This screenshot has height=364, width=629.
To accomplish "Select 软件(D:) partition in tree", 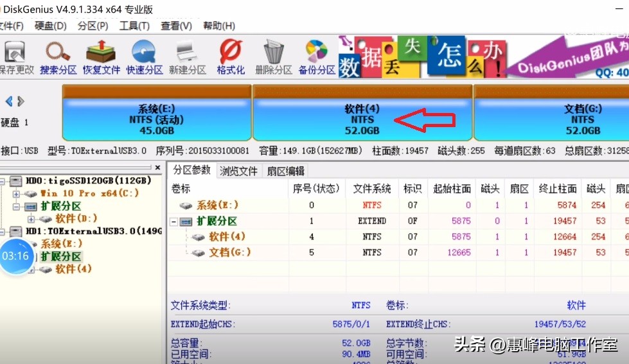I will 76,219.
